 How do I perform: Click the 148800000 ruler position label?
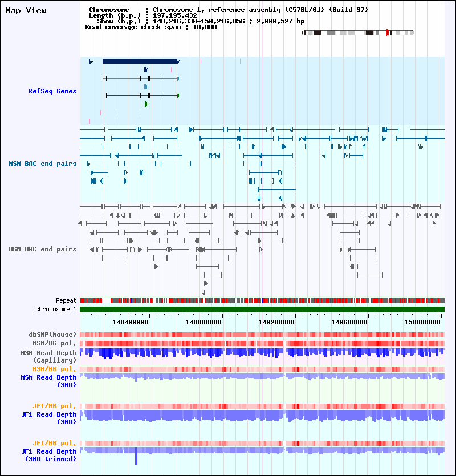pos(203,323)
